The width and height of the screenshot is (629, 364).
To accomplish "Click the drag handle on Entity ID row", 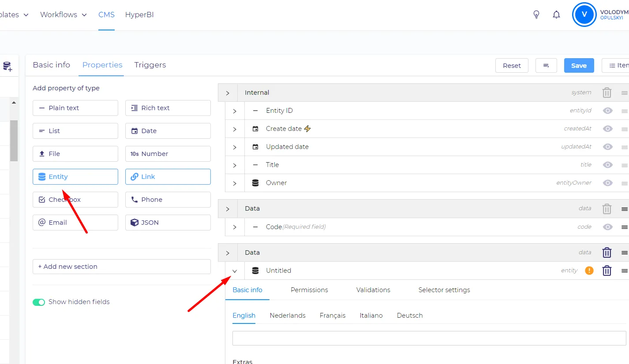I will [x=625, y=111].
